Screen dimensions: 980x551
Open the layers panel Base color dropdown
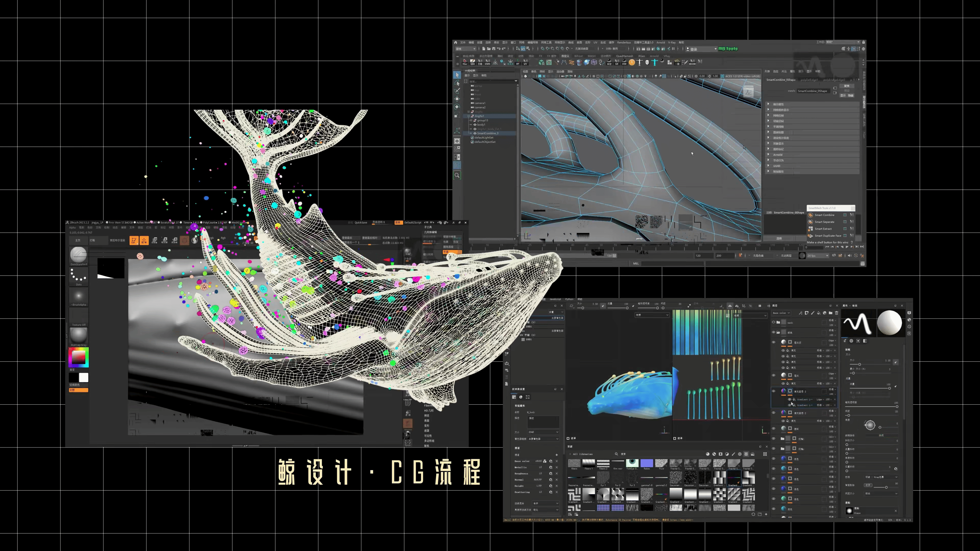(781, 313)
